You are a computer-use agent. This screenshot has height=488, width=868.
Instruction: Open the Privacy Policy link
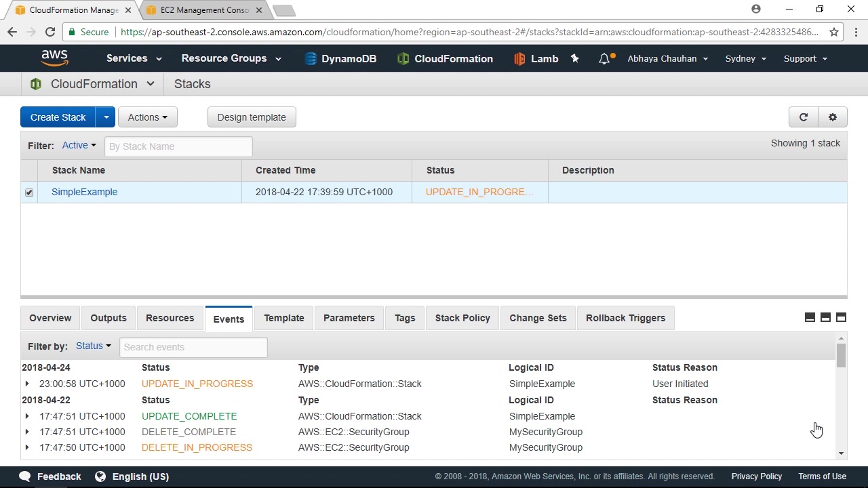(x=757, y=476)
